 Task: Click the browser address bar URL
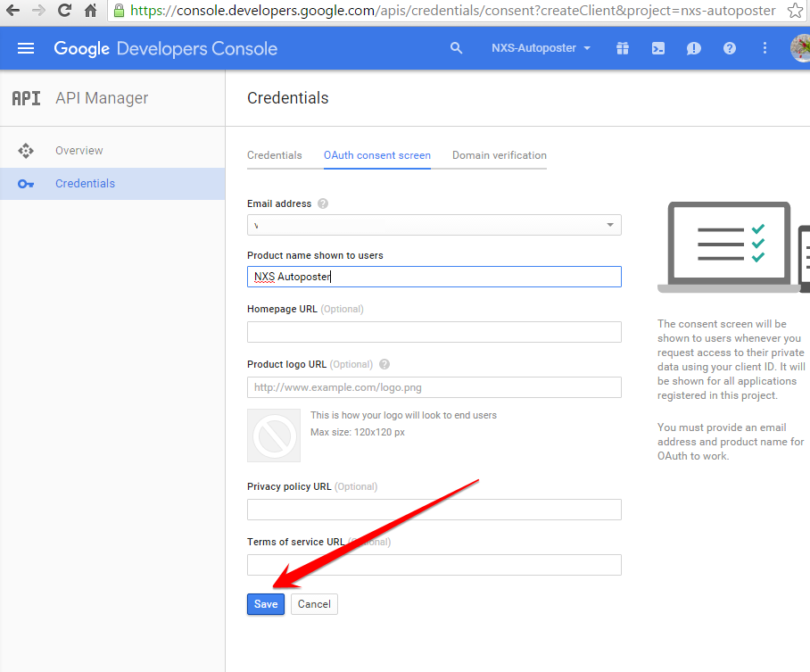coord(452,11)
